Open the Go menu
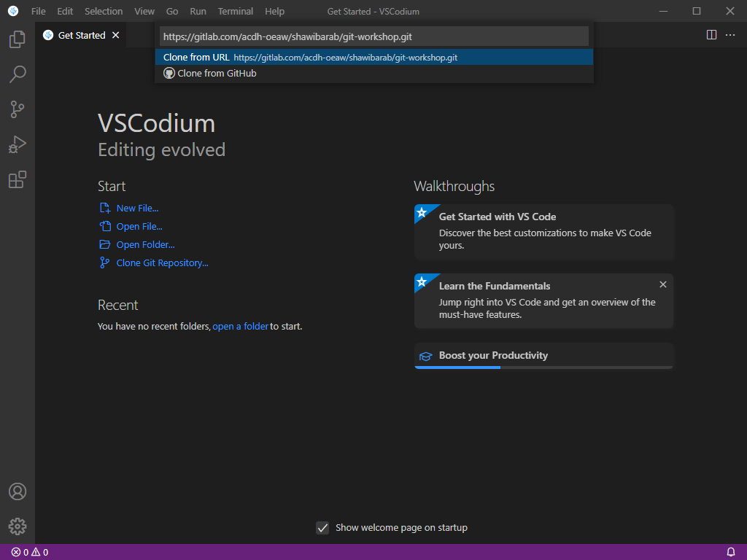 click(x=172, y=11)
